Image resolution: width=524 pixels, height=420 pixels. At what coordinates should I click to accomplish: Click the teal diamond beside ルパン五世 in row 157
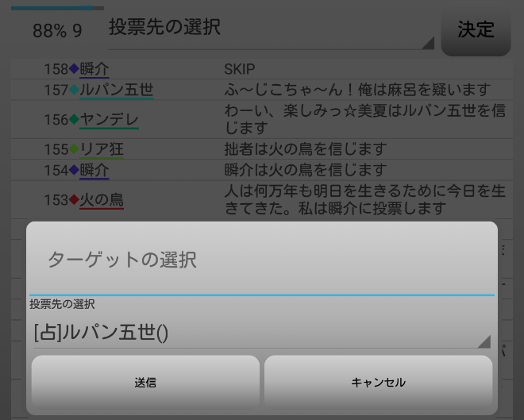point(75,91)
